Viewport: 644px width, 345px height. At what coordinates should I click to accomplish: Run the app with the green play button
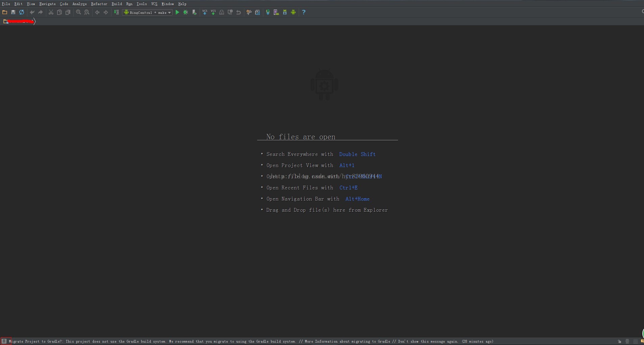tap(177, 12)
